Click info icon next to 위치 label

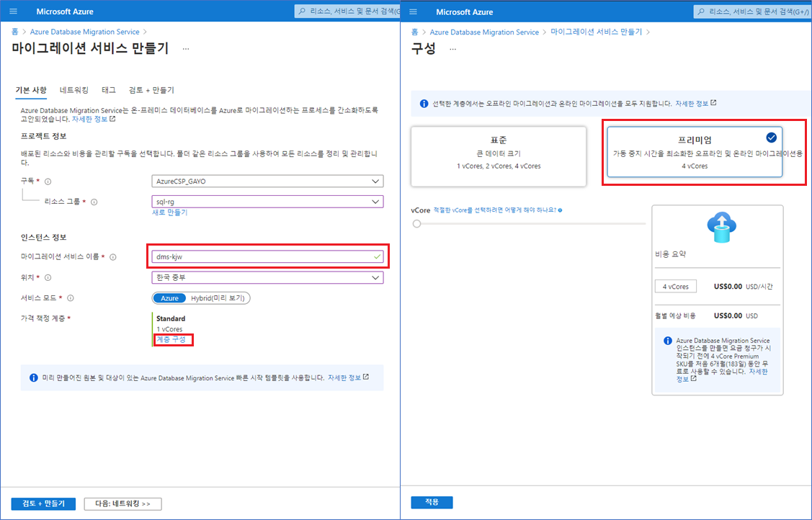point(48,278)
